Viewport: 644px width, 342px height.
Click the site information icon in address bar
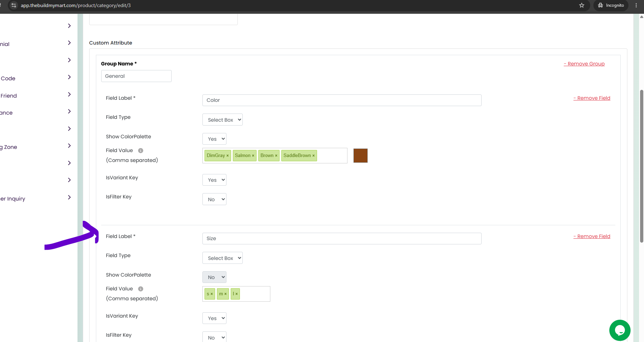[x=14, y=5]
